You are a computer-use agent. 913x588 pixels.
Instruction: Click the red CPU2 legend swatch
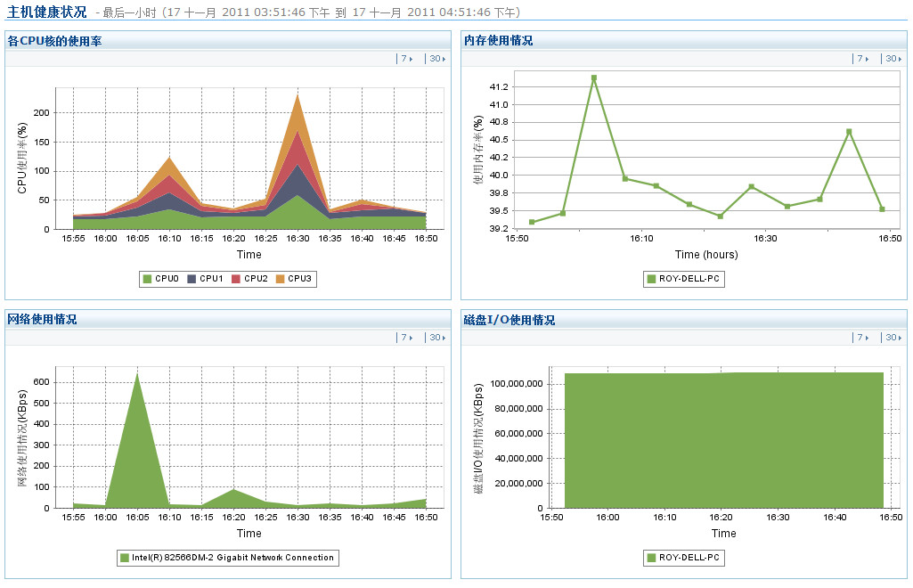(x=237, y=279)
